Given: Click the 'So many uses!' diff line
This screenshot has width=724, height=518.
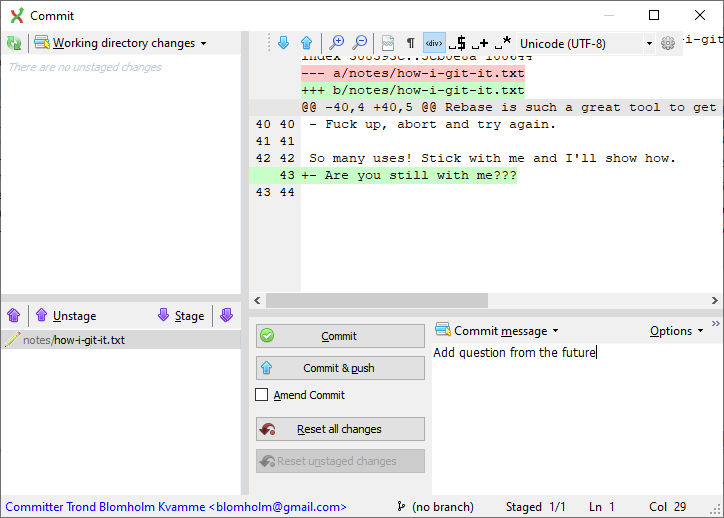Looking at the screenshot, I should tap(492, 158).
